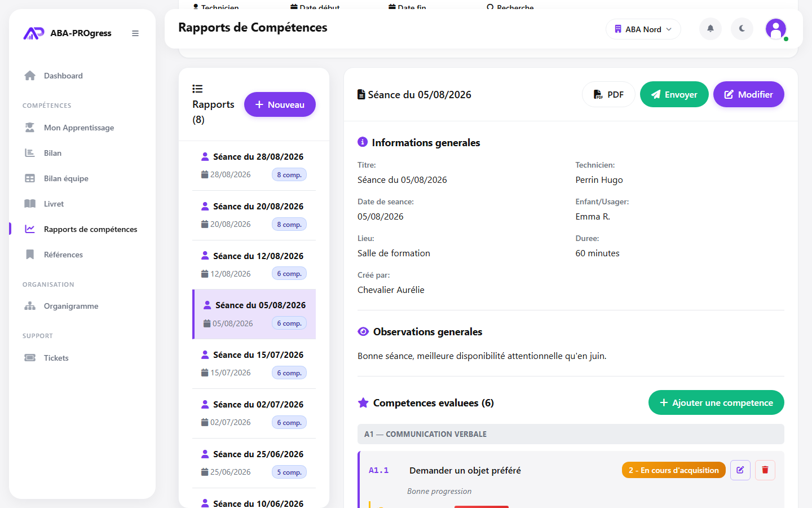Select report Séance du 15/07/2026
Screen dimensions: 812x508
(x=254, y=364)
